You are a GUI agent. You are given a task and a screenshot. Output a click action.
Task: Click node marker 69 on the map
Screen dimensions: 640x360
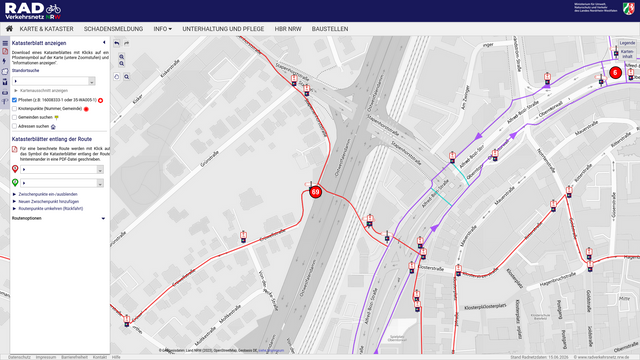pyautogui.click(x=316, y=192)
